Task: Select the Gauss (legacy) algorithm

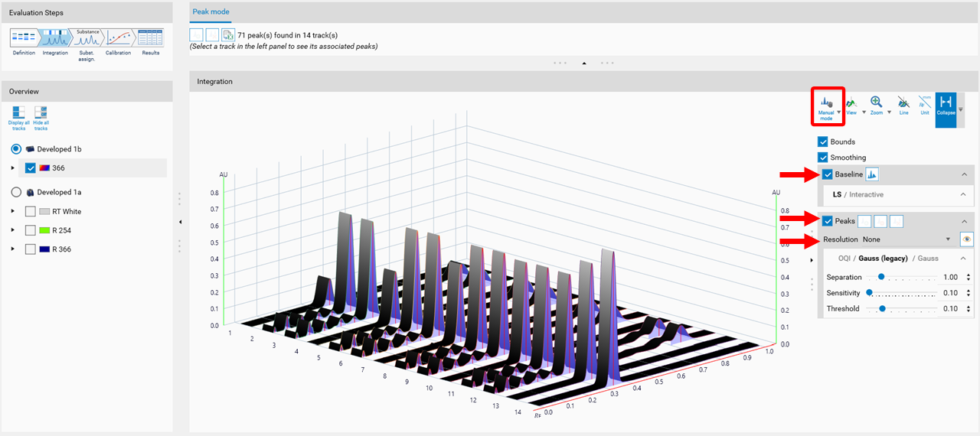Action: click(884, 259)
